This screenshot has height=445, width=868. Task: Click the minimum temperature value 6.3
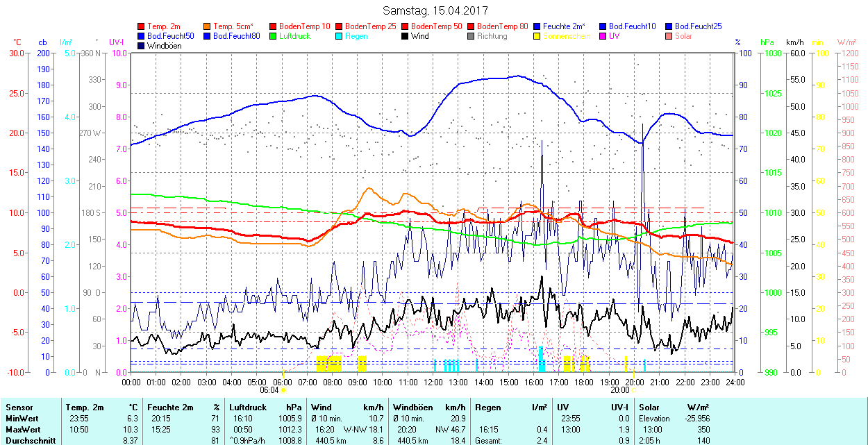tap(132, 419)
